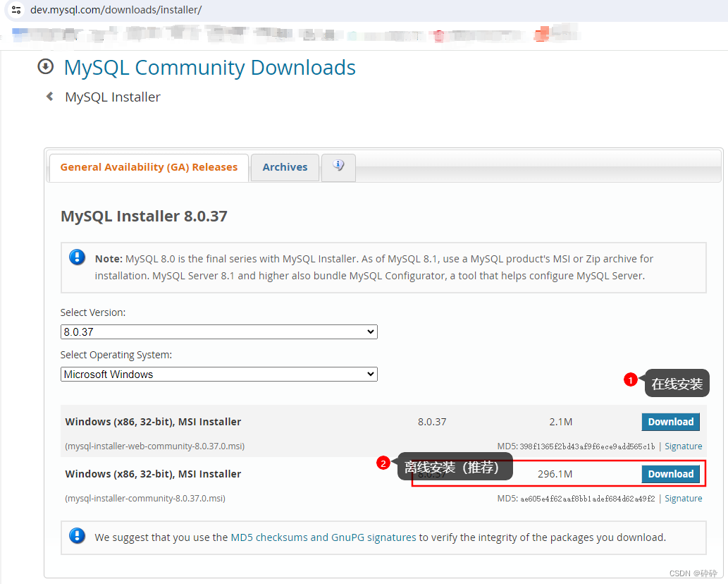The image size is (728, 584).
Task: Select the mysql-installer-community-8.0.37.0.msi filename
Action: click(x=145, y=498)
